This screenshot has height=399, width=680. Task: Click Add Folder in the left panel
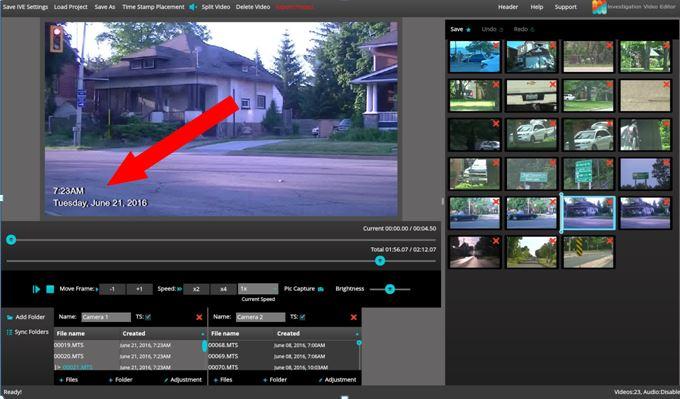point(26,317)
